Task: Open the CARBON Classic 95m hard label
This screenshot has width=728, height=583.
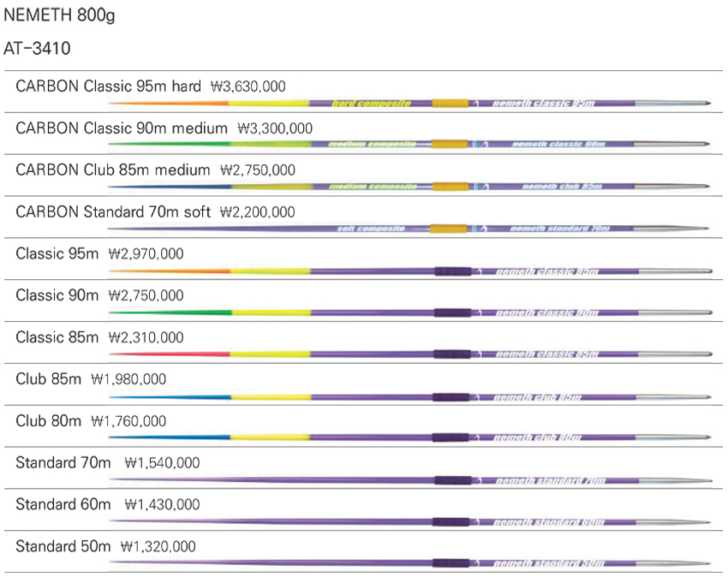Action: coord(108,86)
